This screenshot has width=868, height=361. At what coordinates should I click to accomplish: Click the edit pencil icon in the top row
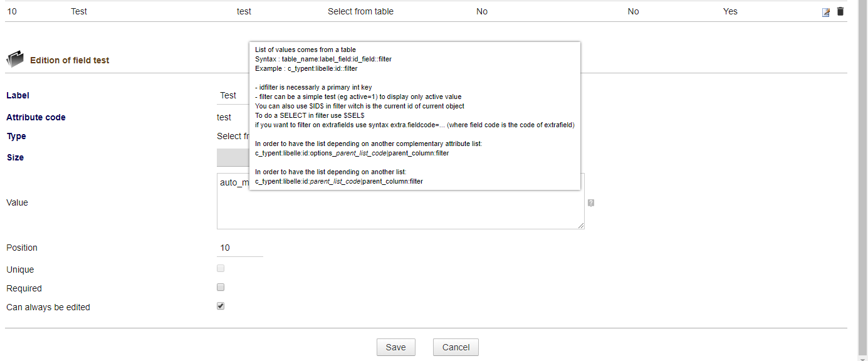click(825, 11)
